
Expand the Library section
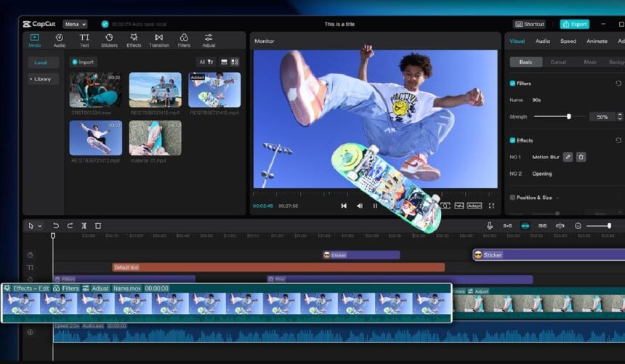(43, 79)
